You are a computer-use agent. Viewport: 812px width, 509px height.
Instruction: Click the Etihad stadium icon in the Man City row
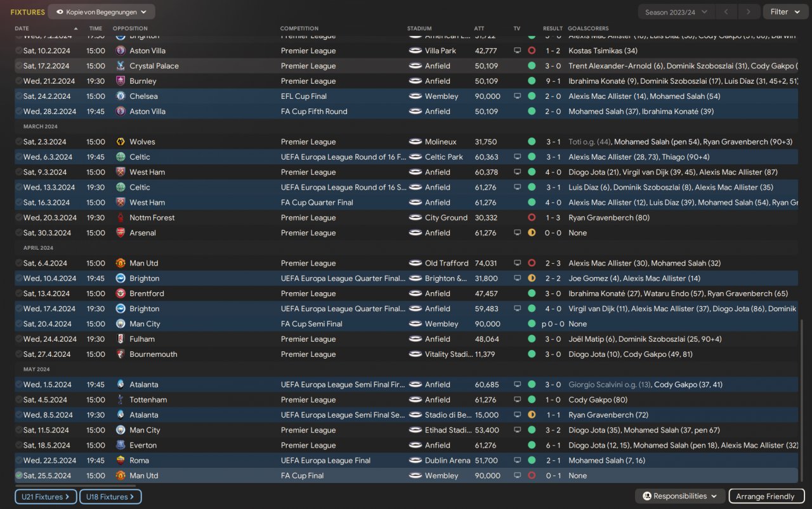(x=416, y=430)
